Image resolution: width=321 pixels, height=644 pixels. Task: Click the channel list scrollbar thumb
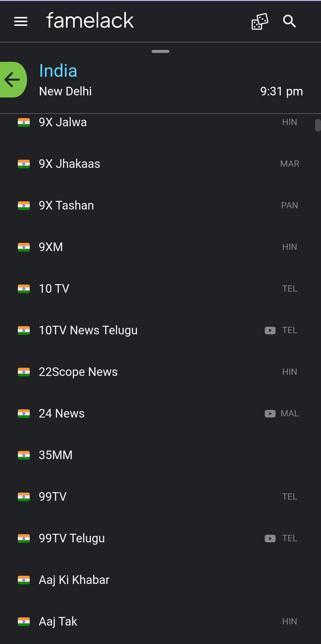point(318,125)
